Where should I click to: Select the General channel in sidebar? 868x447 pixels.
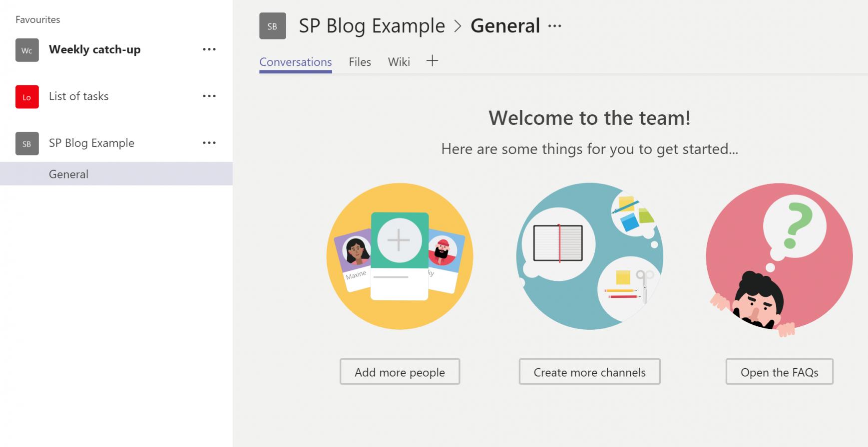[116, 174]
